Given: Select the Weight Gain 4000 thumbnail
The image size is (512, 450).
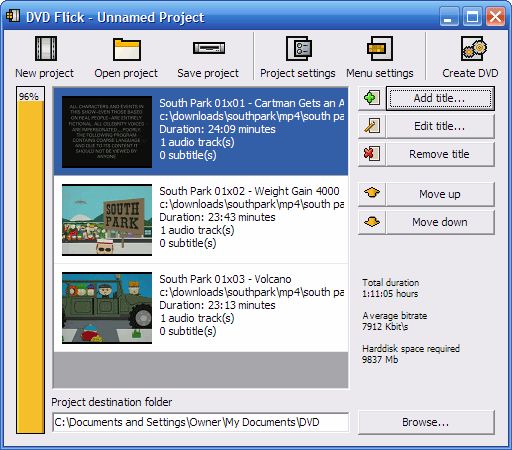Looking at the screenshot, I should point(107,220).
